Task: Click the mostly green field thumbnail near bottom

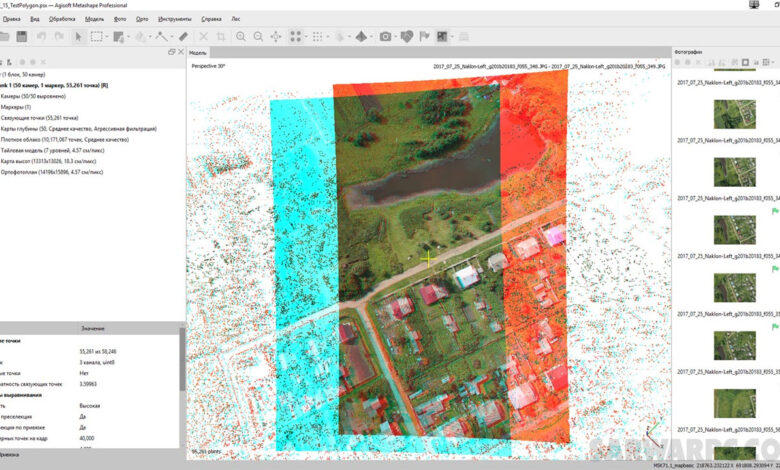Action: pyautogui.click(x=734, y=403)
